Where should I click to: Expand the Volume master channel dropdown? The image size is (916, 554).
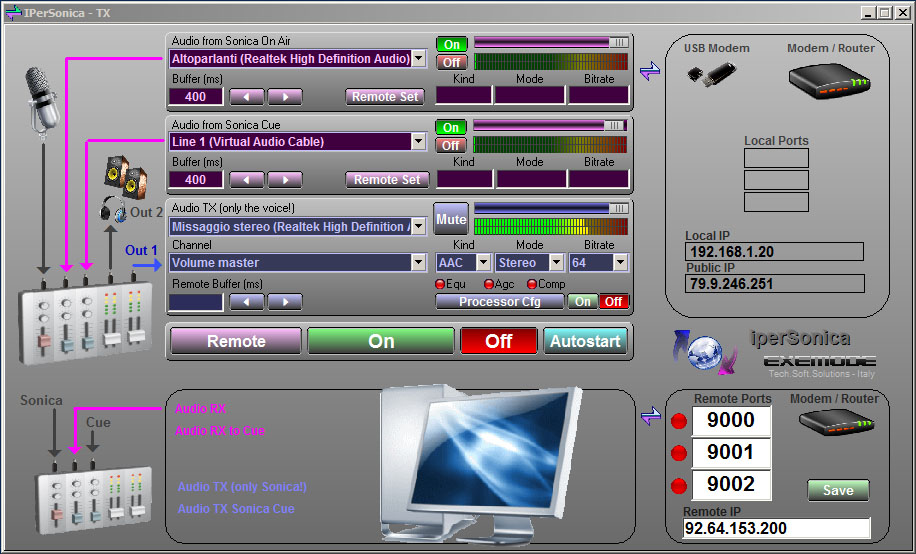(419, 262)
